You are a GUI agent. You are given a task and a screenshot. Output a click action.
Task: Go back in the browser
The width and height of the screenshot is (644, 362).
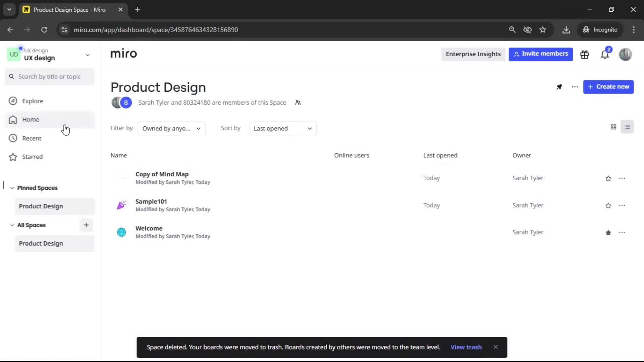click(x=10, y=30)
